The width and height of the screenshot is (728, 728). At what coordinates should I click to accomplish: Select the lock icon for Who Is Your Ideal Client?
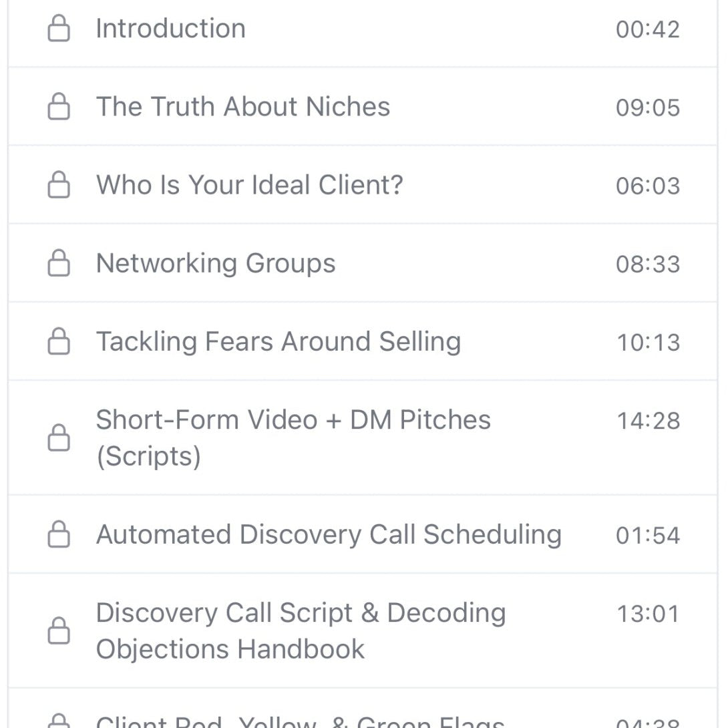point(59,184)
